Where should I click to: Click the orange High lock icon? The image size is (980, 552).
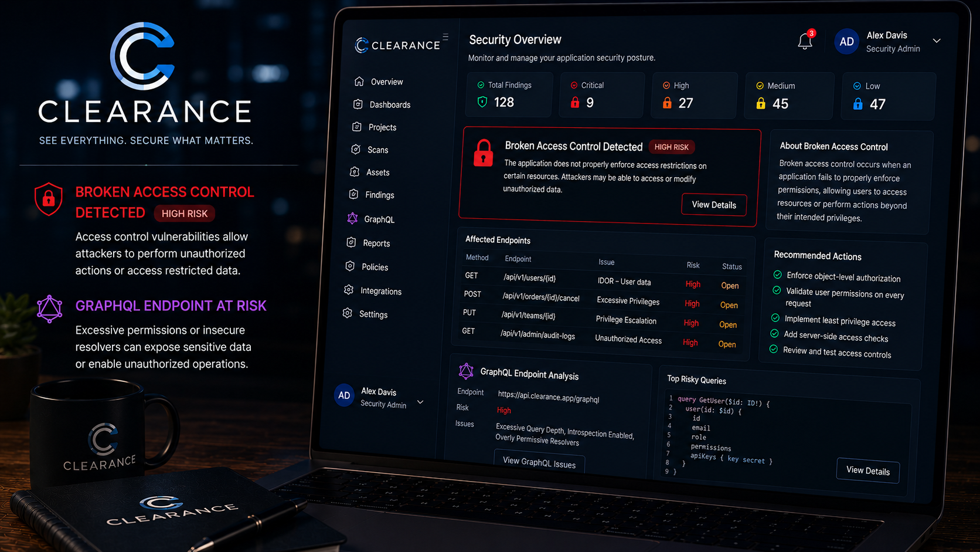coord(667,103)
